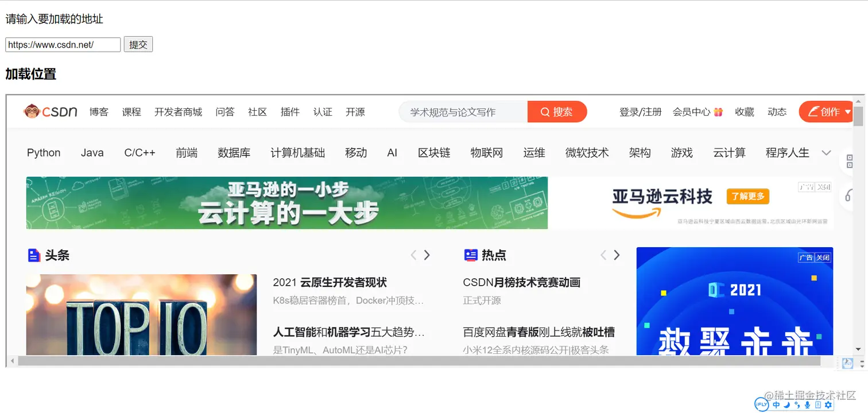
Task: Open the 社区 menu item
Action: click(x=258, y=112)
